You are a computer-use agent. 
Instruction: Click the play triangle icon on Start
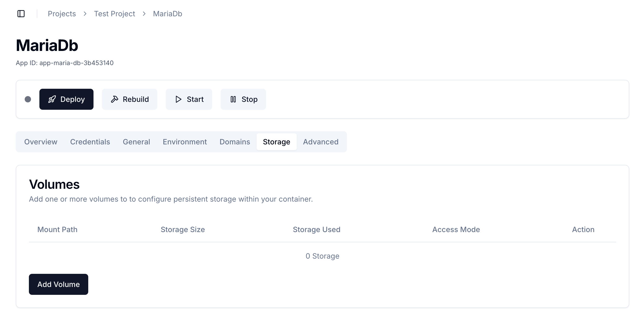point(178,99)
